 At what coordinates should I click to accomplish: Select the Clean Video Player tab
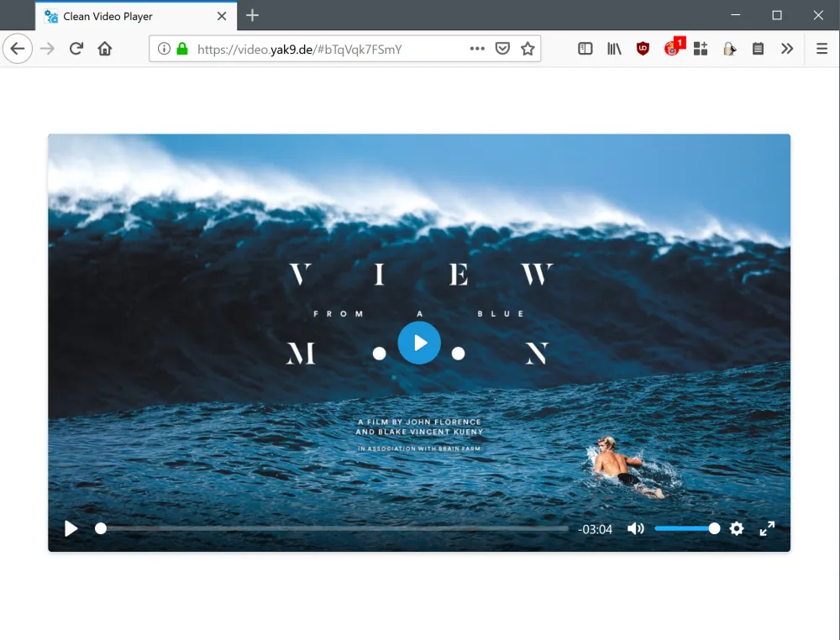pos(136,16)
